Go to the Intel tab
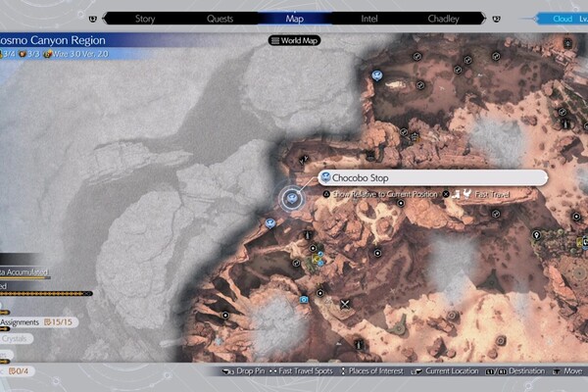588x392 pixels. pos(369,19)
